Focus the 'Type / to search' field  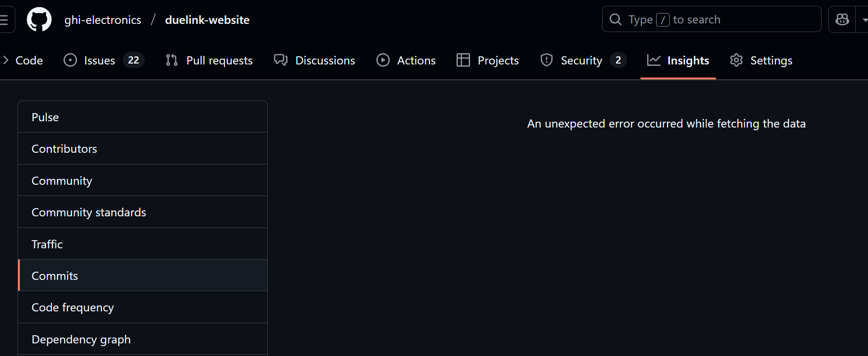(x=721, y=19)
